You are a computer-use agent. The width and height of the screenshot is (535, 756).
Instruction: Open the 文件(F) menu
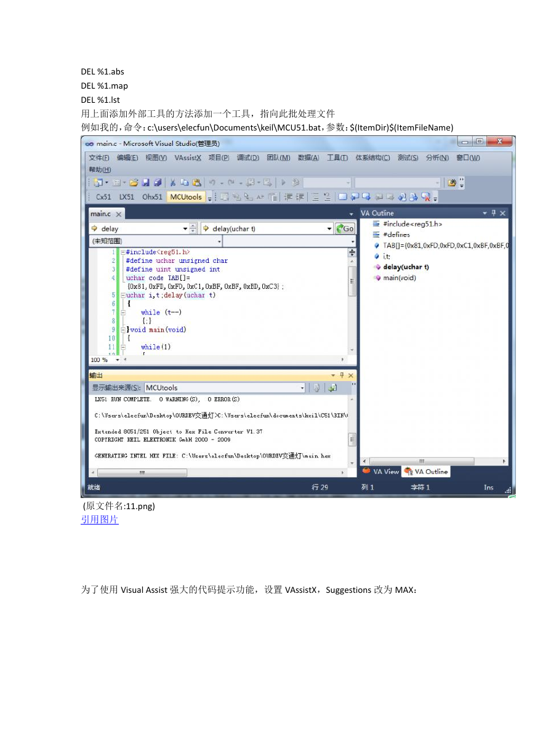99,158
